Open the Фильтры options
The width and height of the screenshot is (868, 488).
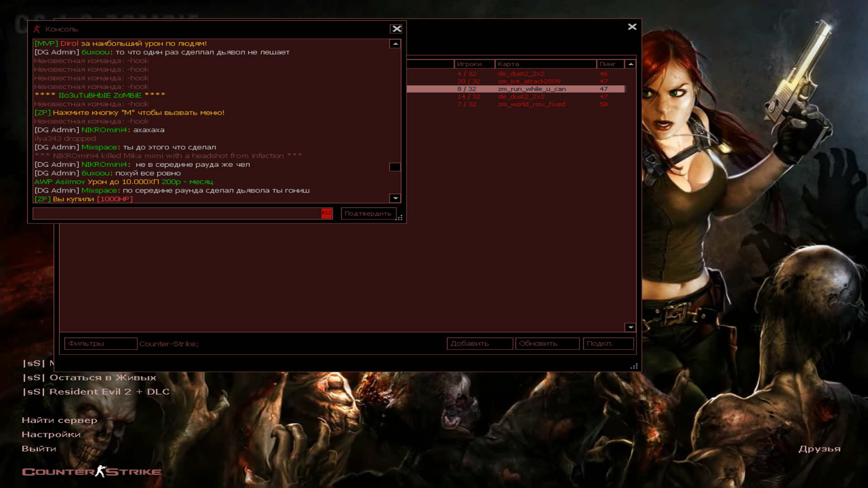pos(100,343)
